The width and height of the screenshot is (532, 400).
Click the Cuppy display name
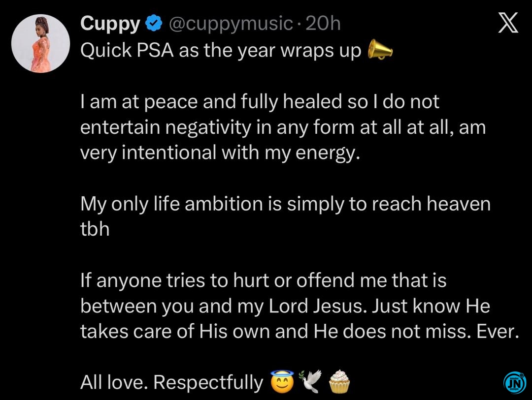pos(110,24)
